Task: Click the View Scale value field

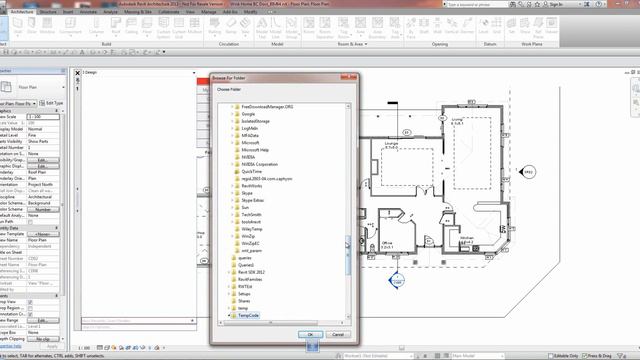Action: coord(43,117)
